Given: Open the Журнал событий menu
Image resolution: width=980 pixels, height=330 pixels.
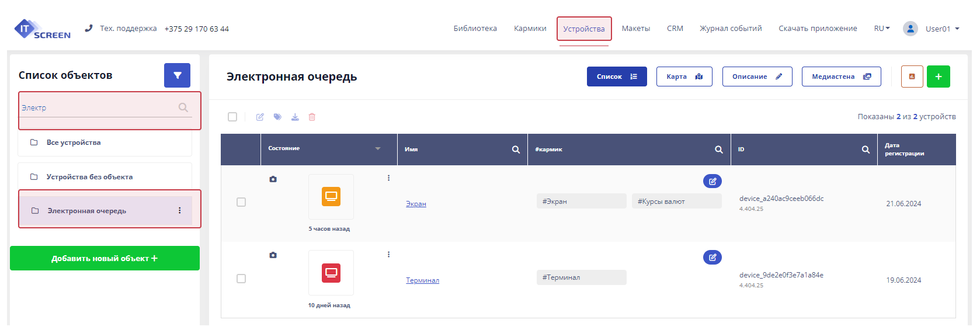Looking at the screenshot, I should (731, 29).
